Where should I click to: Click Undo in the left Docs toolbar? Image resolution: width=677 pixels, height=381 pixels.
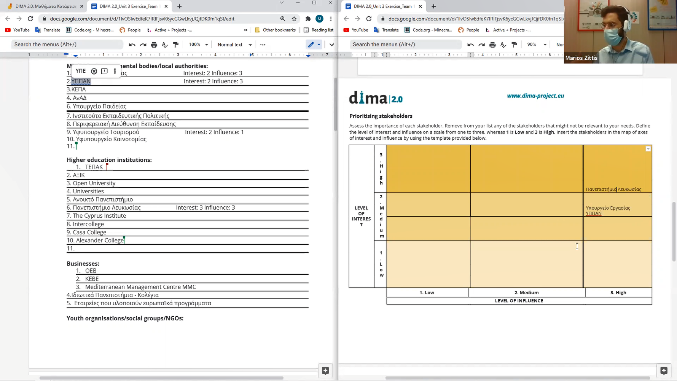pyautogui.click(x=132, y=44)
